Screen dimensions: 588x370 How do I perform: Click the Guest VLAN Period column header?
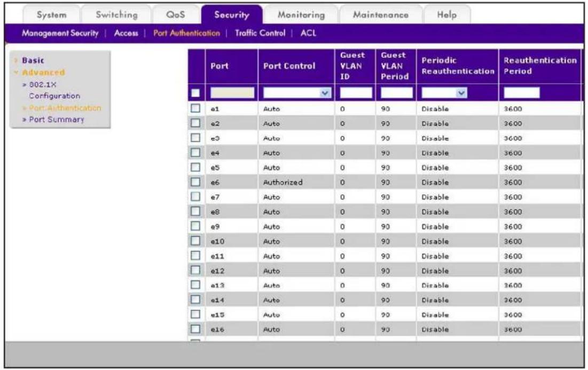pyautogui.click(x=395, y=66)
